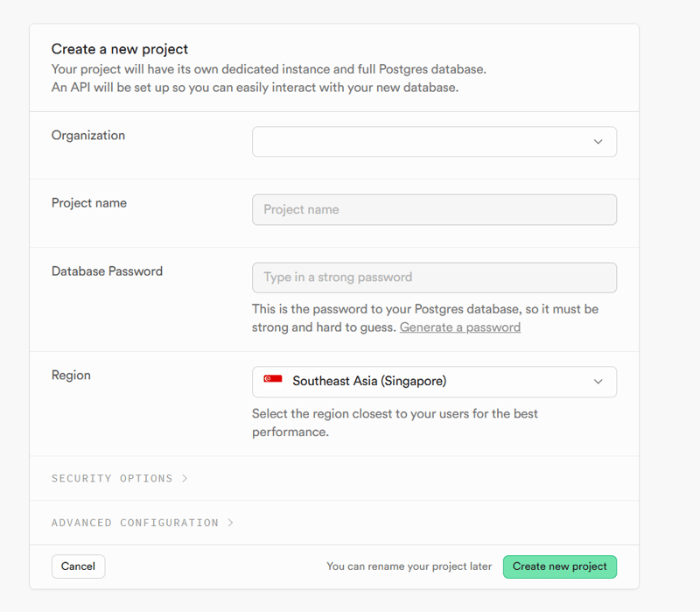Click the 'Type in a strong password' field

click(x=434, y=278)
